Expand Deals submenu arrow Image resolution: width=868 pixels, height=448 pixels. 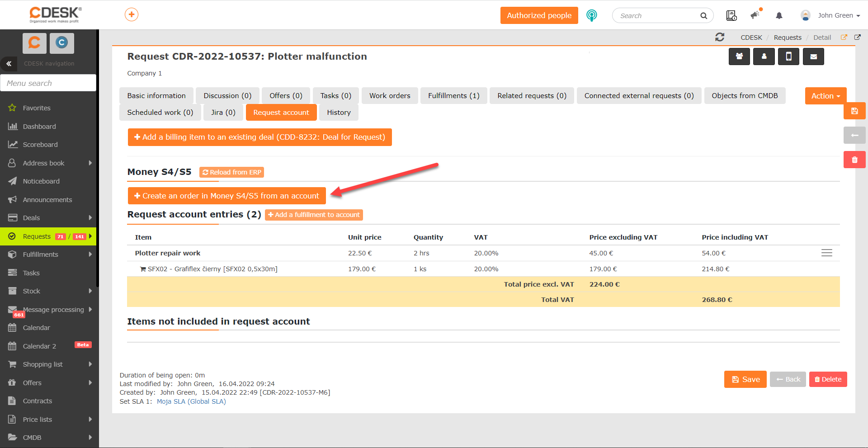click(90, 218)
